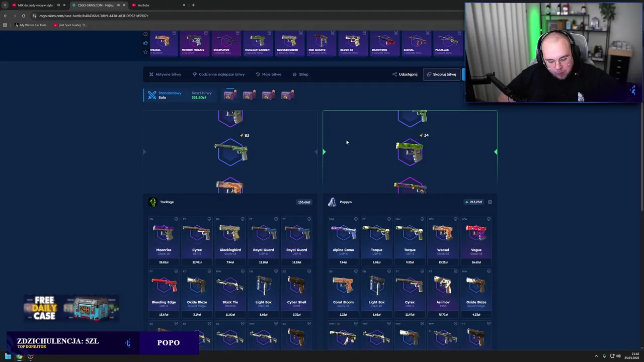Close the YouTube browser tab
This screenshot has width=644, height=362.
[184, 5]
